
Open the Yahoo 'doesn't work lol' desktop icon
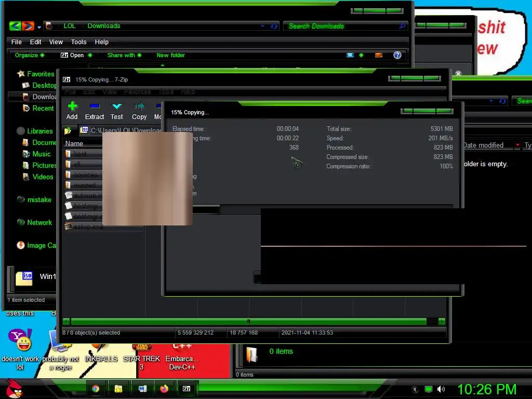20,350
